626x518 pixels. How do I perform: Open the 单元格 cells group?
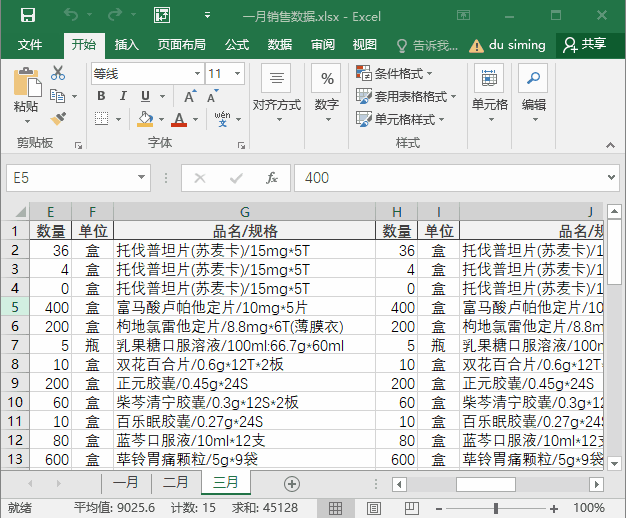pyautogui.click(x=489, y=93)
